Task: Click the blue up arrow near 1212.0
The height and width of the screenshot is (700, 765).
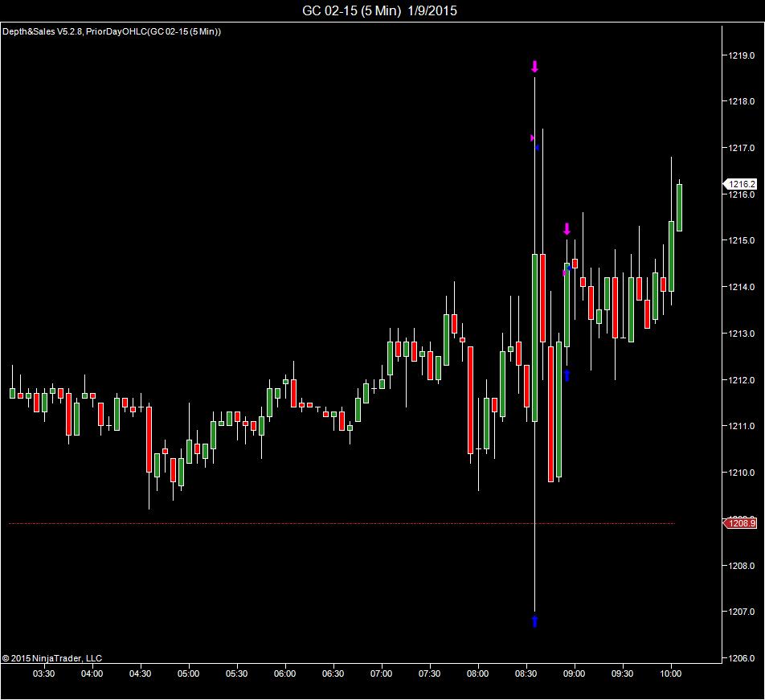Action: [567, 375]
